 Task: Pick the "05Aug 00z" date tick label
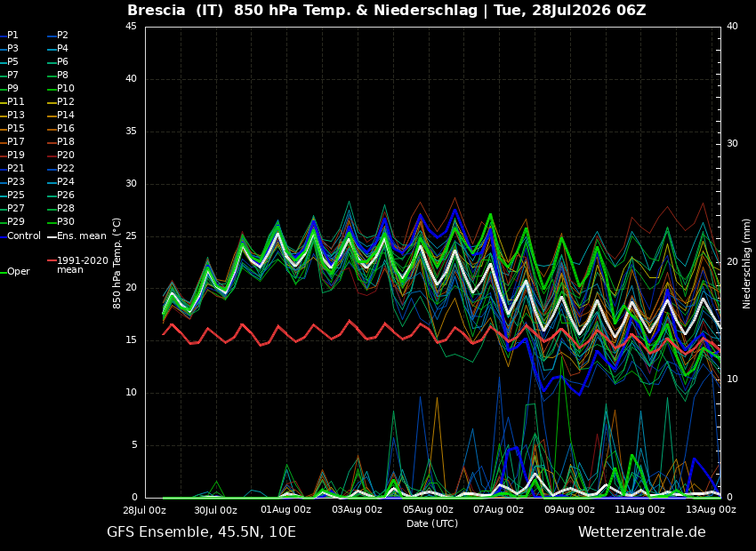[428, 509]
